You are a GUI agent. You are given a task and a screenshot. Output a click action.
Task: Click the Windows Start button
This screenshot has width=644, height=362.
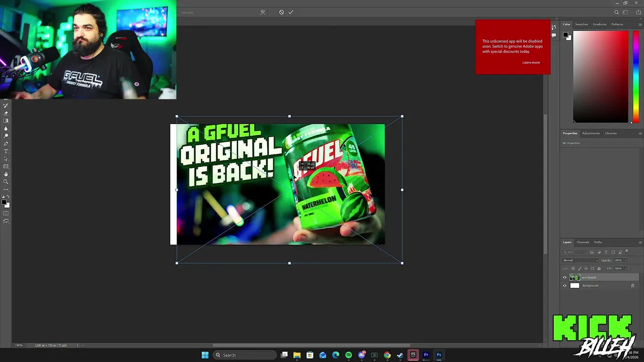click(205, 355)
